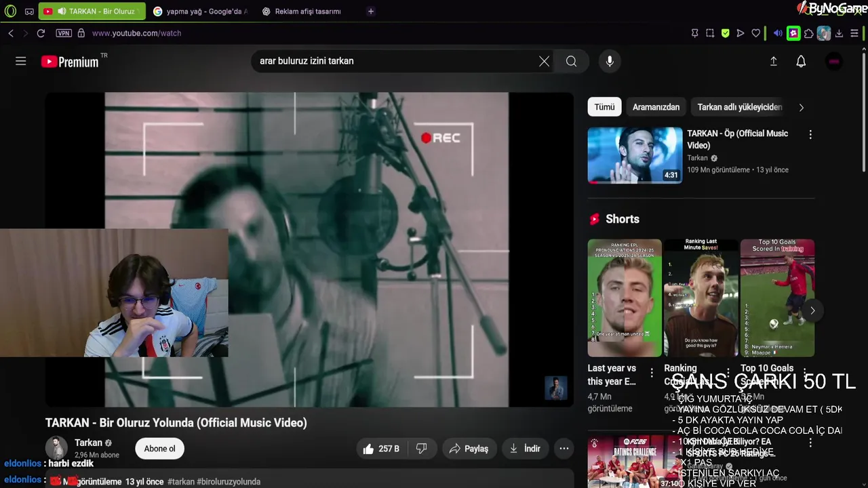Image resolution: width=868 pixels, height=488 pixels.
Task: Open a new tab with the plus button
Action: 370,12
